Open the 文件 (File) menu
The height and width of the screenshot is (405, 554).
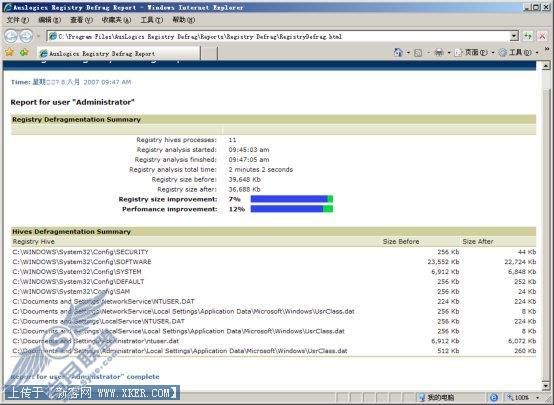[18, 20]
